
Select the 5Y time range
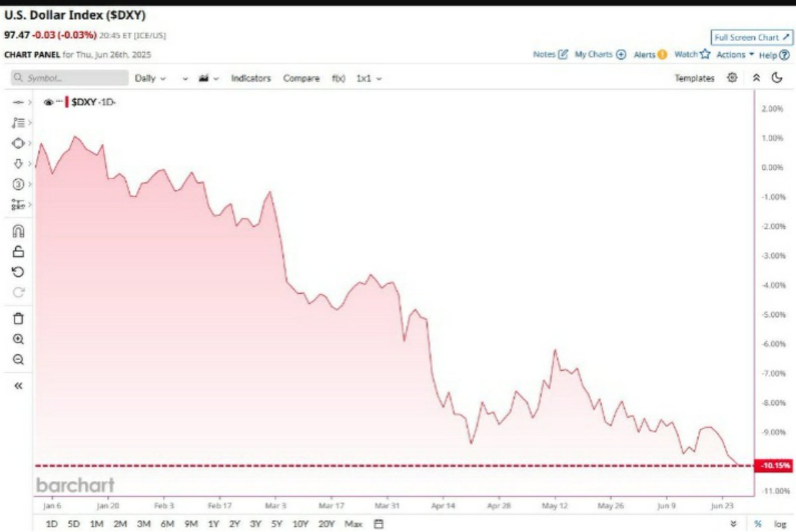(x=277, y=524)
